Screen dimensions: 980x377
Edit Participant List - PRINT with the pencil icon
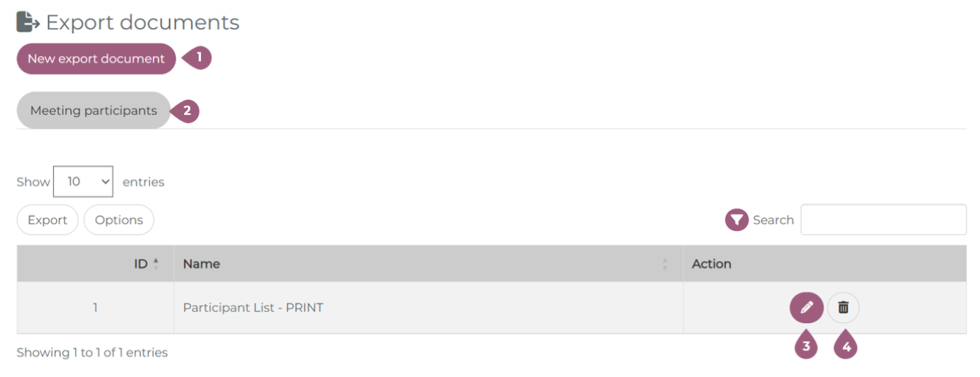(807, 308)
